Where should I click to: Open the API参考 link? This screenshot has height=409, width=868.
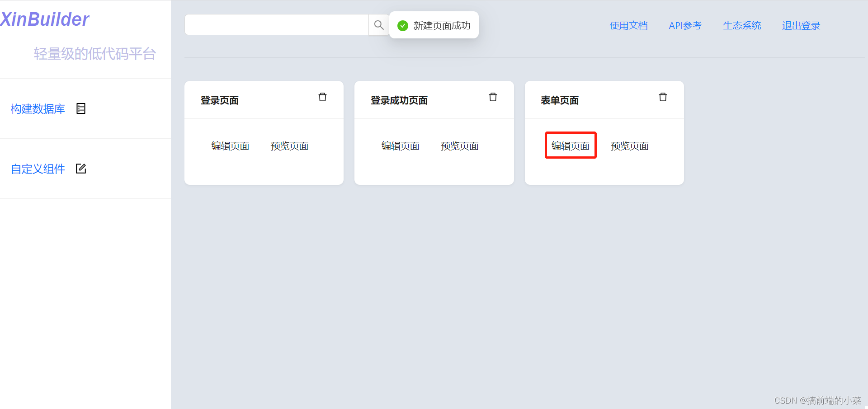[685, 26]
